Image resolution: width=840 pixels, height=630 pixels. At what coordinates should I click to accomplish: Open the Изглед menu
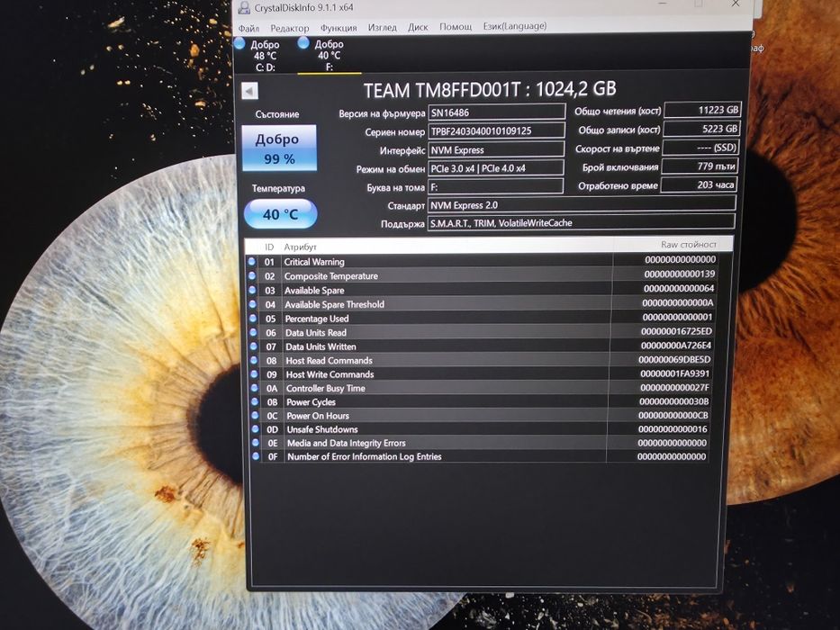(382, 27)
